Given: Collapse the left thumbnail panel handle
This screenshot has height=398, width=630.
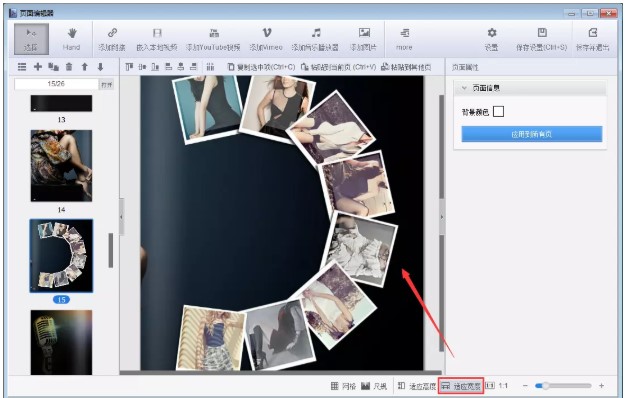Looking at the screenshot, I should point(121,217).
